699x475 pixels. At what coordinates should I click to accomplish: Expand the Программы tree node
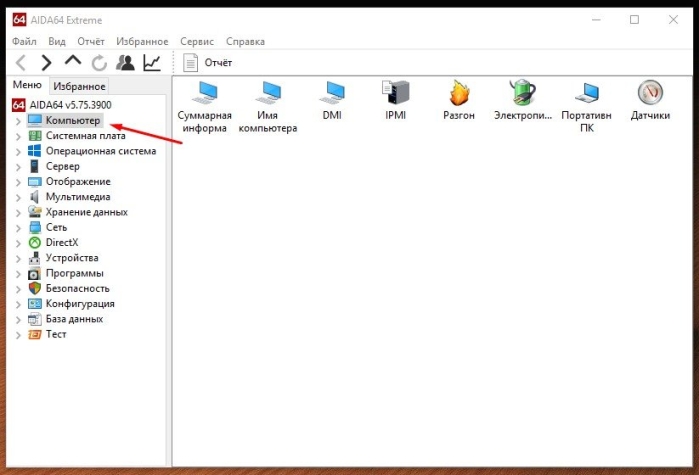click(18, 274)
